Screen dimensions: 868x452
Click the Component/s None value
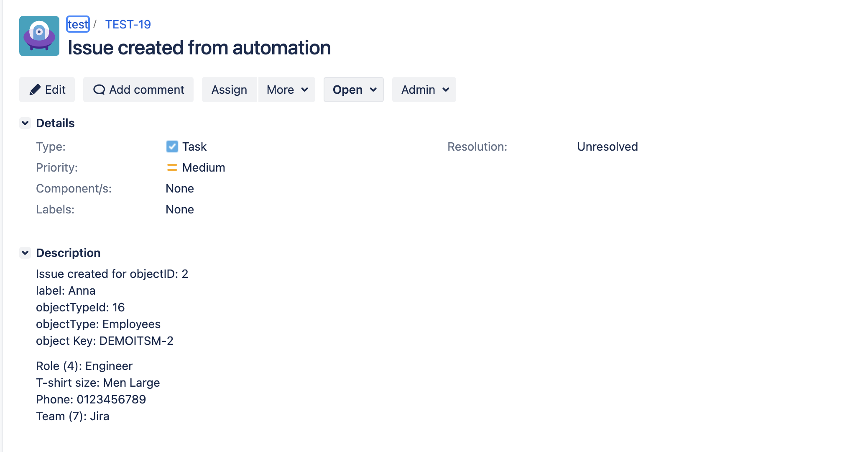pos(180,188)
